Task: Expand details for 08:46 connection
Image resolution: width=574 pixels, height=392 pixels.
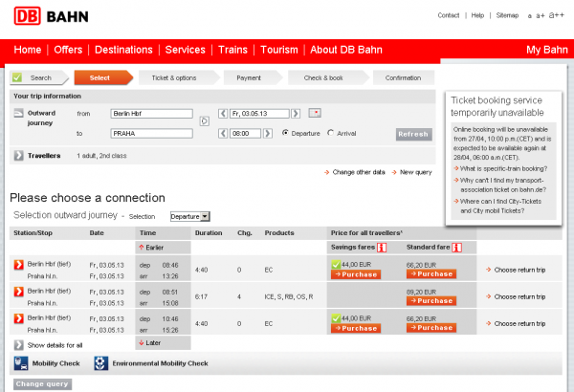Action: pos(19,264)
